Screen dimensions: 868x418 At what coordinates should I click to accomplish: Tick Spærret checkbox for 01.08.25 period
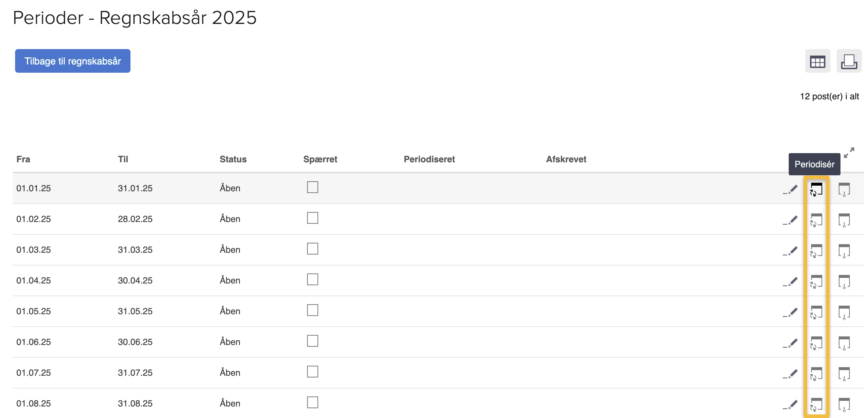312,402
